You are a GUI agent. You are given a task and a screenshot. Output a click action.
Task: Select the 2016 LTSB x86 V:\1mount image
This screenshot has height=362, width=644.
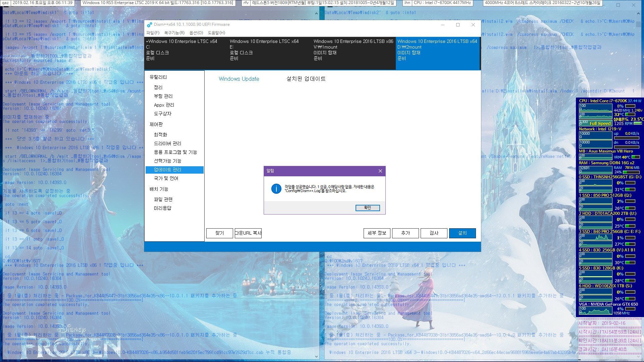[354, 53]
